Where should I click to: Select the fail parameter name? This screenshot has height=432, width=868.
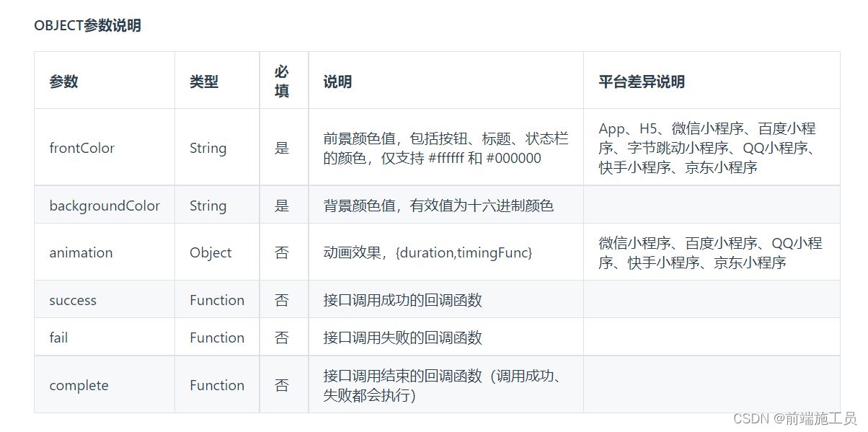click(x=58, y=337)
